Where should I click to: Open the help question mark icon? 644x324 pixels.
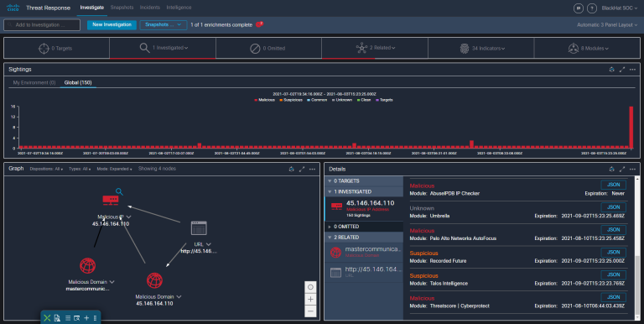(592, 8)
